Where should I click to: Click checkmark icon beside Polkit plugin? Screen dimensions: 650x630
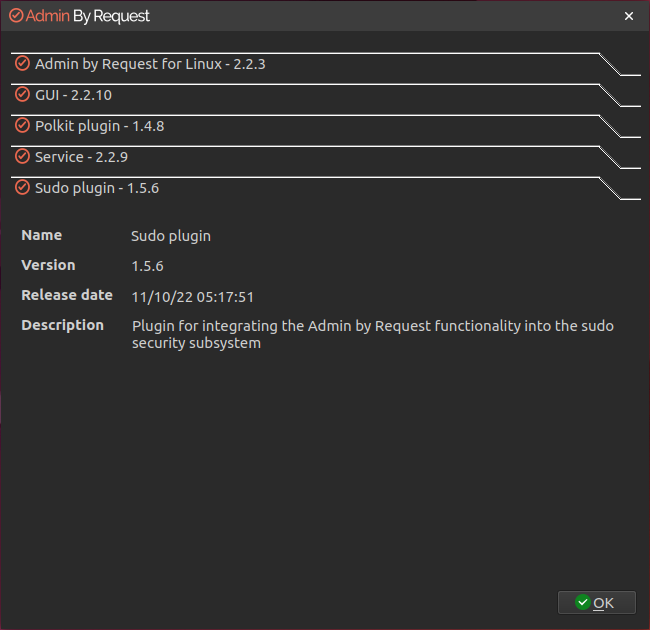22,126
